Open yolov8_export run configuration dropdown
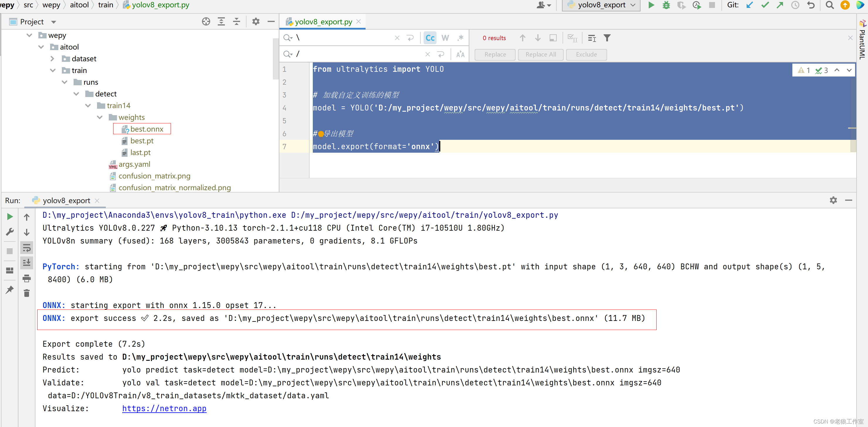Image resolution: width=868 pixels, height=427 pixels. (x=602, y=5)
